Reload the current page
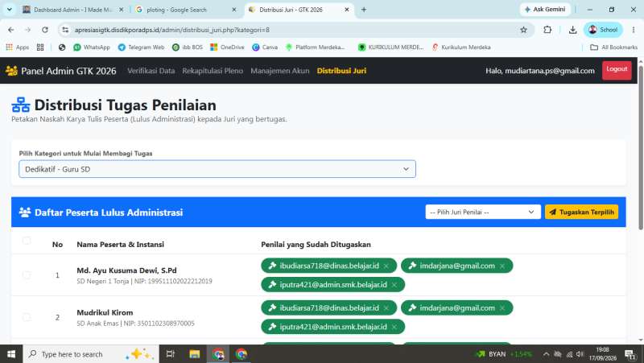Viewport: 644px width, 363px height. [x=45, y=30]
